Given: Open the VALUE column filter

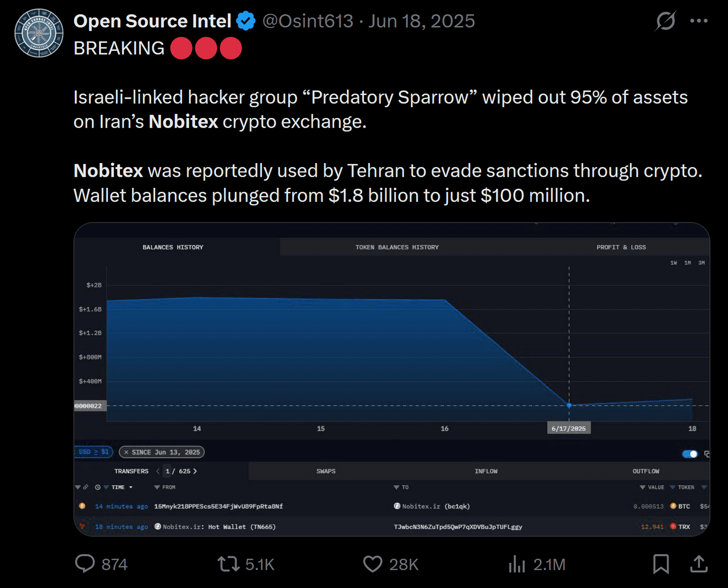Looking at the screenshot, I should pyautogui.click(x=643, y=487).
